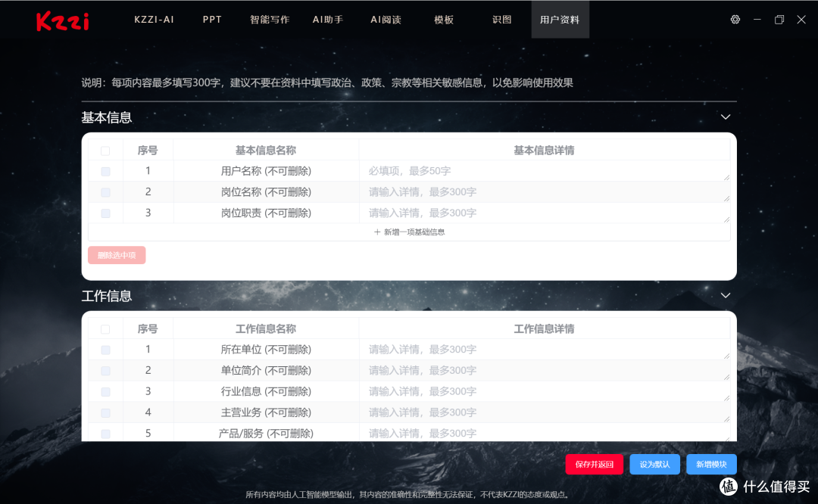Click the KZZI logo
Viewport: 818px width, 504px height.
63,21
